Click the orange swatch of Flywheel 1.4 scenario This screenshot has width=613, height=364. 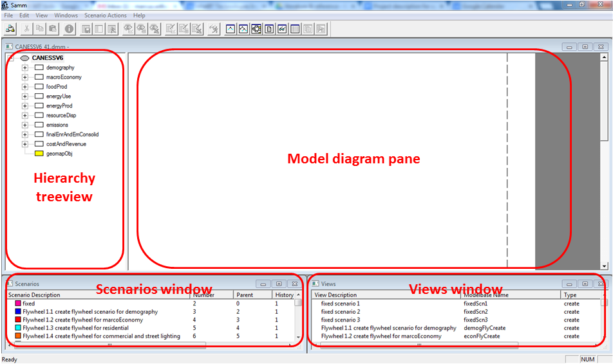coord(17,336)
